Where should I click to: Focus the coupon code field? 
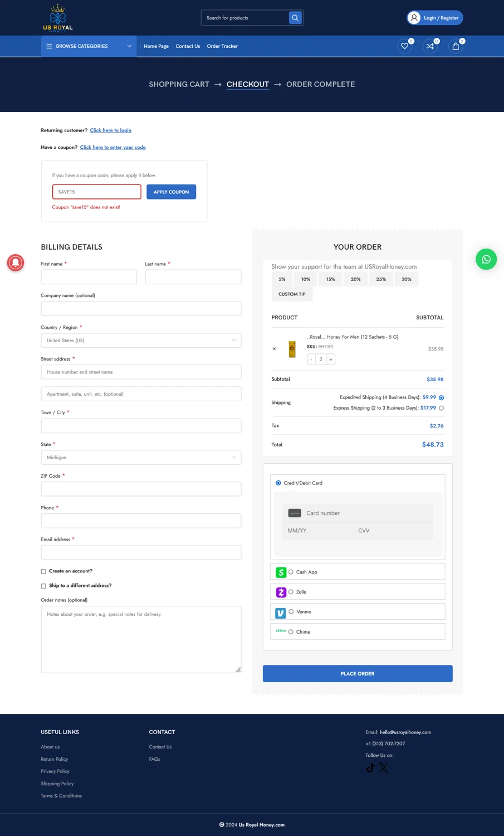point(96,192)
